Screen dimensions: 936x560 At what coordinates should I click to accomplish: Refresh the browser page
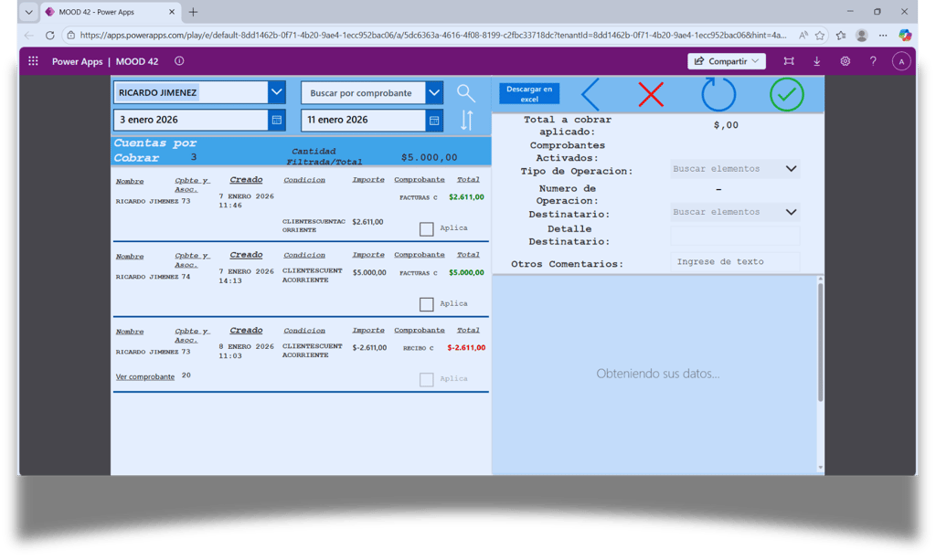pyautogui.click(x=50, y=36)
